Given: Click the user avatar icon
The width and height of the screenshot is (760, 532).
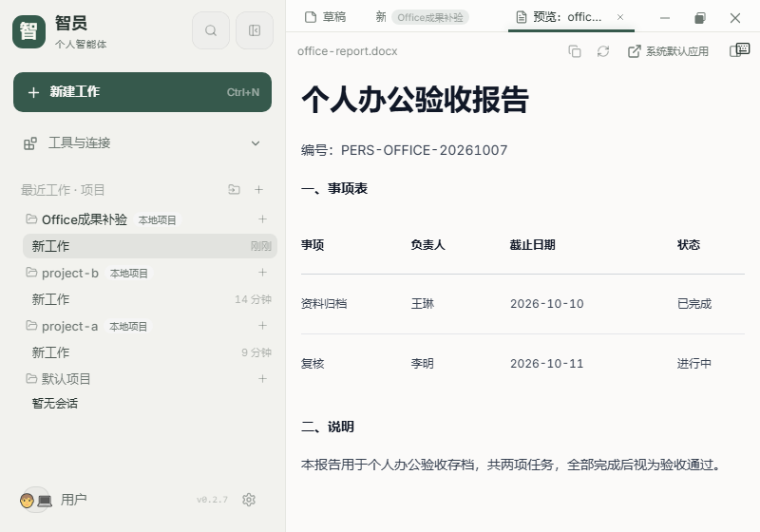Looking at the screenshot, I should click(x=35, y=500).
